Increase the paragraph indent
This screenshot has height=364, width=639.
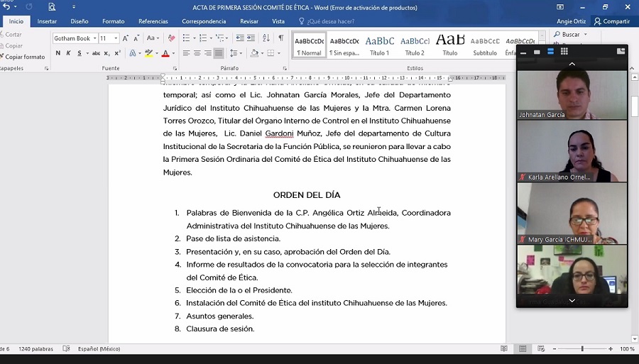[251, 38]
